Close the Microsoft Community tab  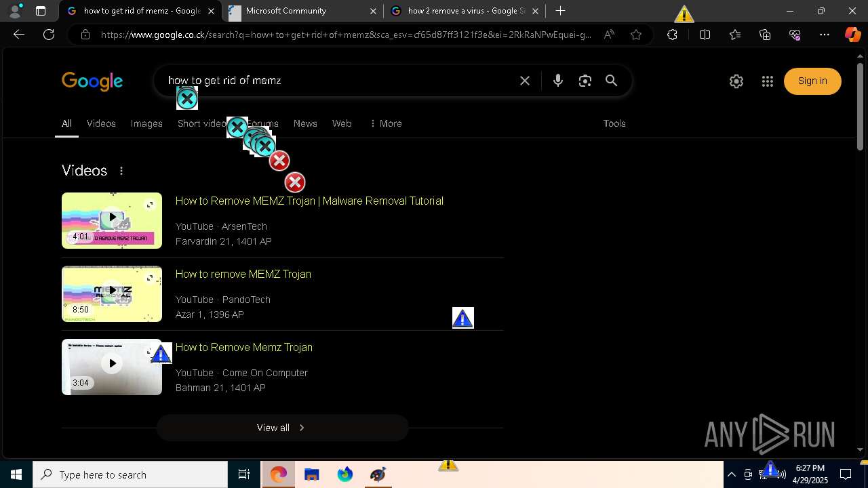pyautogui.click(x=374, y=11)
